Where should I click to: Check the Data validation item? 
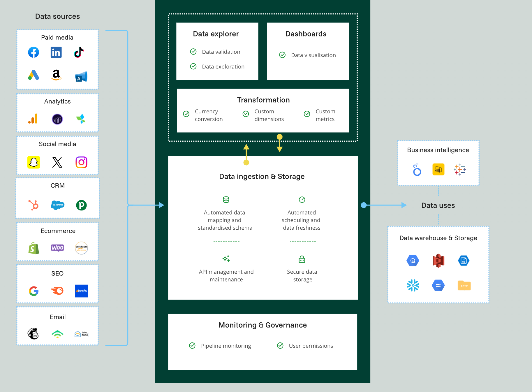193,52
